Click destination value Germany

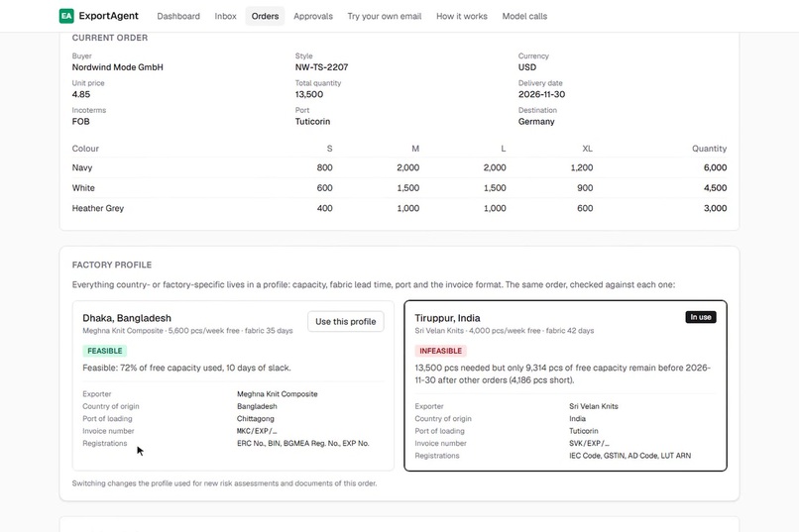click(536, 121)
